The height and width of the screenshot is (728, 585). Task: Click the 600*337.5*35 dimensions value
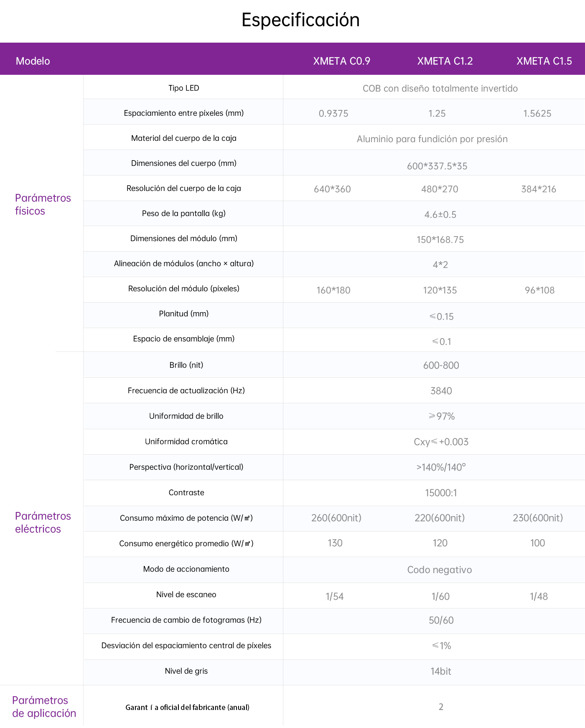[437, 166]
